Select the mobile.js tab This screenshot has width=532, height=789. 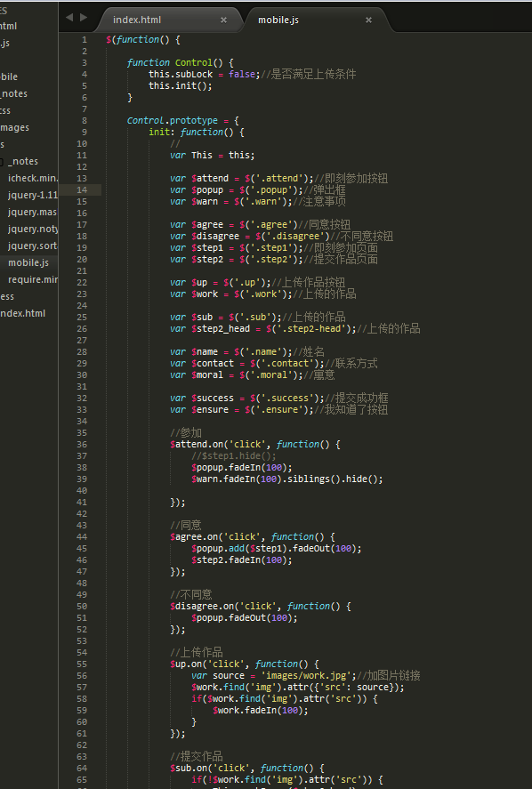click(x=278, y=20)
